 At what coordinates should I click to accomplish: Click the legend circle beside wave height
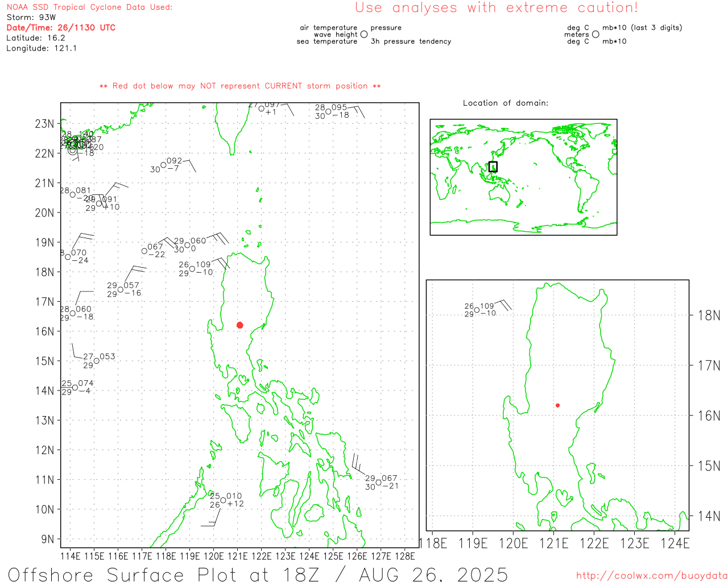click(364, 34)
